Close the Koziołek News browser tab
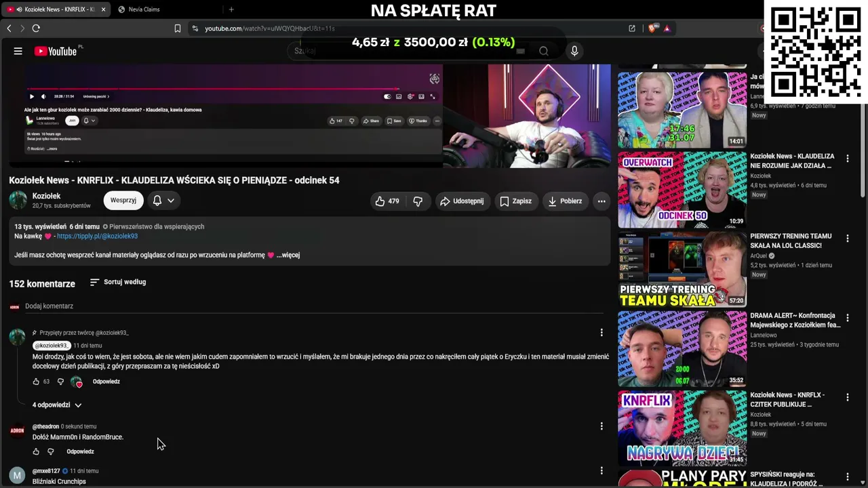The height and width of the screenshot is (488, 868). 103,9
